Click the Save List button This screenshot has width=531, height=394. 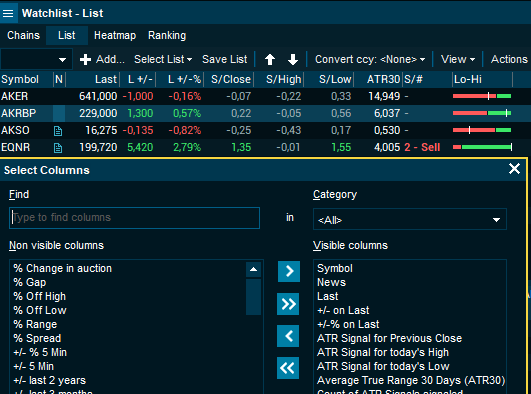tap(225, 59)
